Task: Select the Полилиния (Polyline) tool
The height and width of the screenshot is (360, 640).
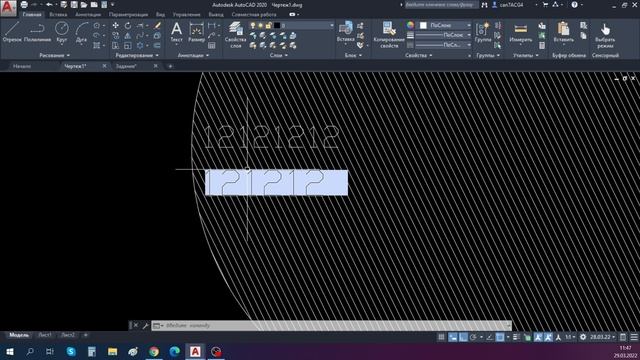Action: pyautogui.click(x=37, y=33)
